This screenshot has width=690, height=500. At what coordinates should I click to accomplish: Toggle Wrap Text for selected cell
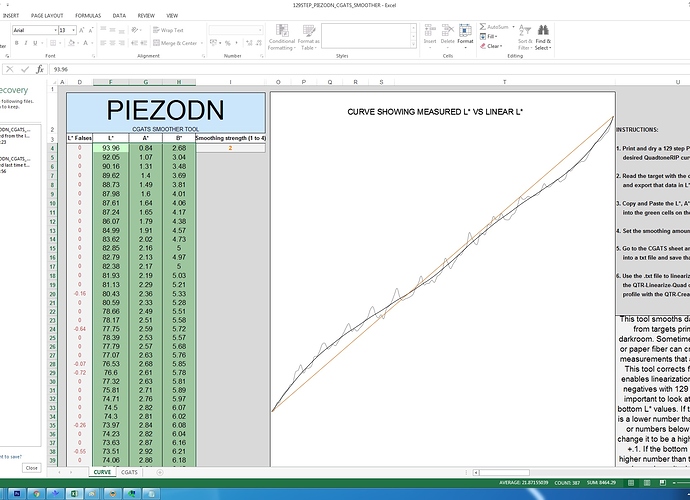tap(169, 30)
